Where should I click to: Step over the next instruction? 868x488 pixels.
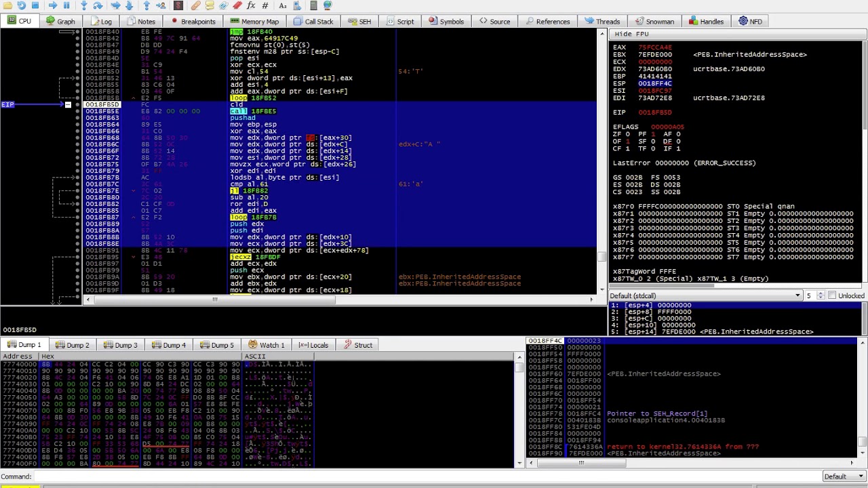(x=98, y=5)
